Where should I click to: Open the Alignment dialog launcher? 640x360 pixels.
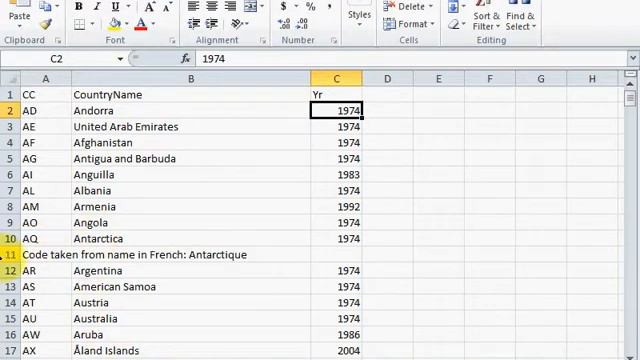(x=263, y=40)
